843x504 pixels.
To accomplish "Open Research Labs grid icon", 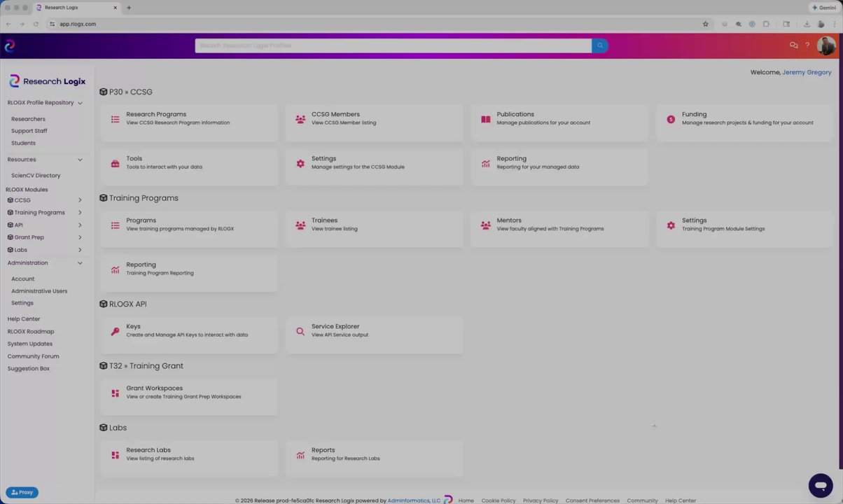I will point(115,455).
